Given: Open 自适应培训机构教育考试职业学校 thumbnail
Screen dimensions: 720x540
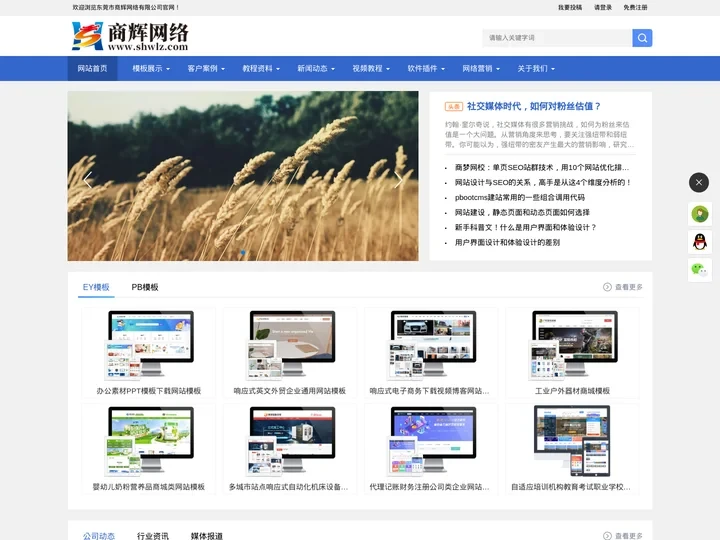Looking at the screenshot, I should point(572,441).
